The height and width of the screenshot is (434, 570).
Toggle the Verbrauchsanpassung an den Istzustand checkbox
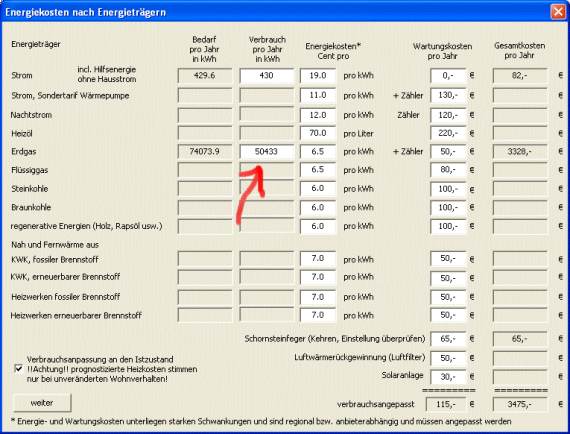pyautogui.click(x=19, y=369)
